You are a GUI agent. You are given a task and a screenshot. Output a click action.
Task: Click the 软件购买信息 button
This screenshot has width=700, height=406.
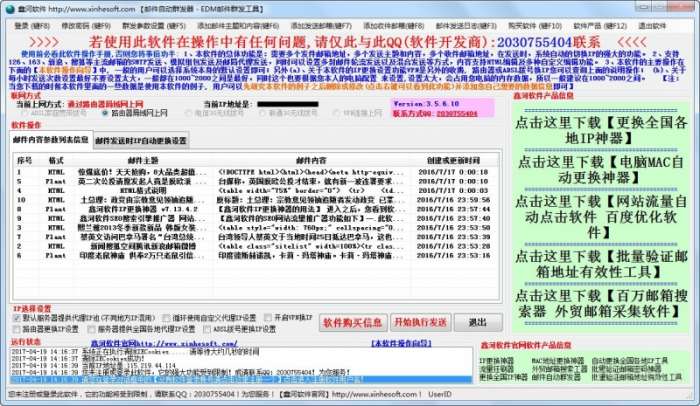(352, 322)
